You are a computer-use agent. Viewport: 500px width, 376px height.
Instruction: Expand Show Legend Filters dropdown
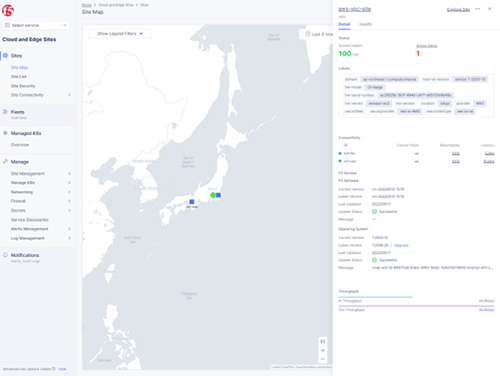pyautogui.click(x=120, y=34)
